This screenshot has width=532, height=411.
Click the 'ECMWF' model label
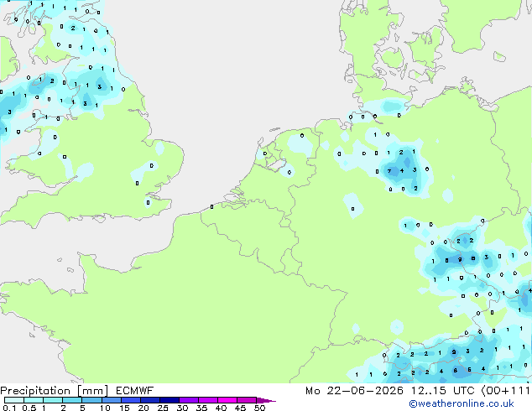pos(135,391)
